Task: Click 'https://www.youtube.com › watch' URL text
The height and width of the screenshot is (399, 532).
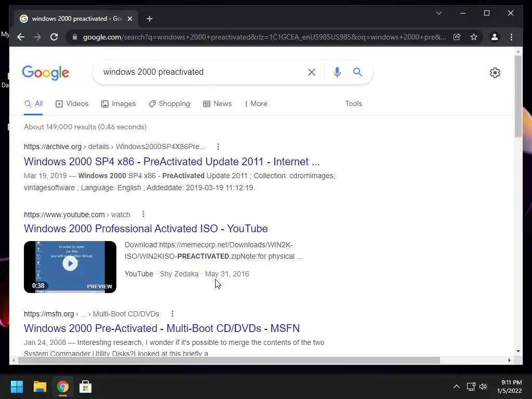Action: 77,215
